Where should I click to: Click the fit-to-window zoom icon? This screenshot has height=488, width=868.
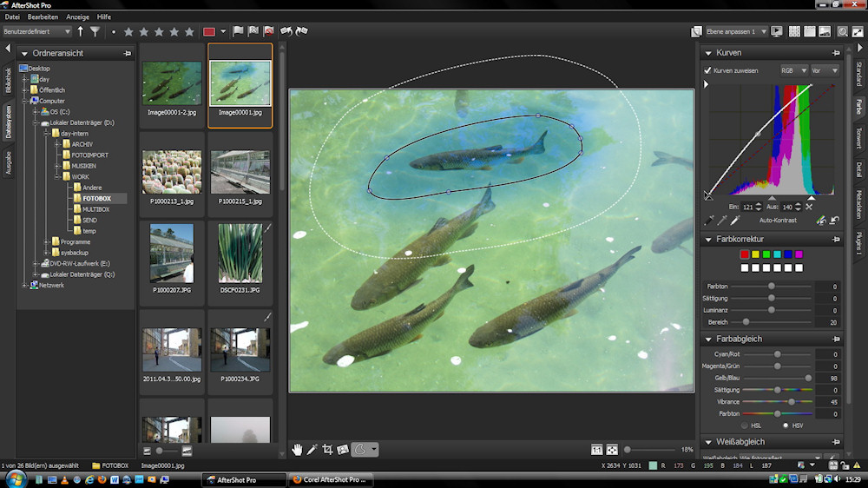click(x=612, y=450)
